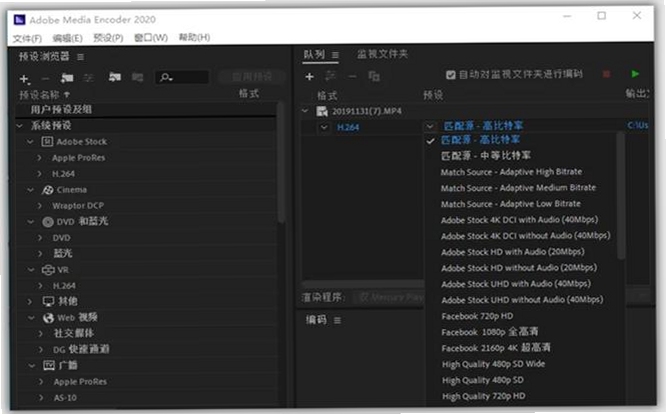Click the Adobe Stock group icon
666x414 pixels.
pos(47,141)
